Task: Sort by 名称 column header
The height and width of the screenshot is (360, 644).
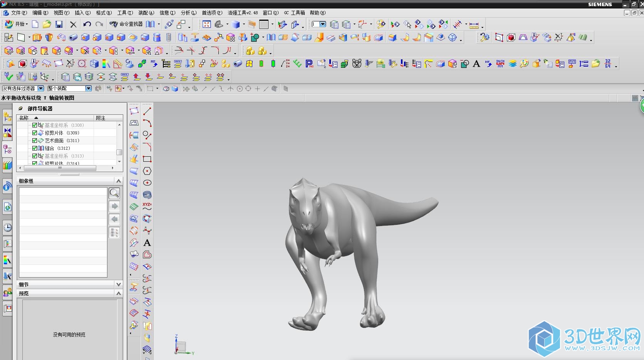Action: (55, 118)
